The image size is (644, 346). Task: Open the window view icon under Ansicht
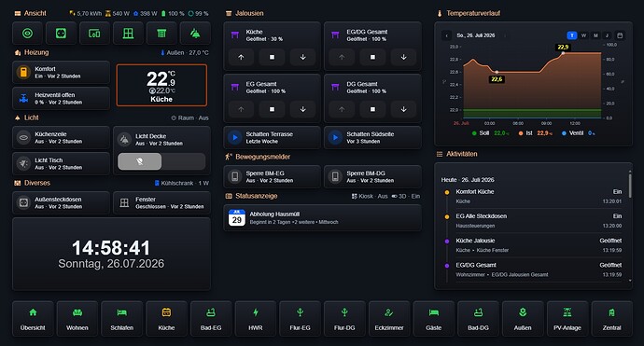(128, 34)
